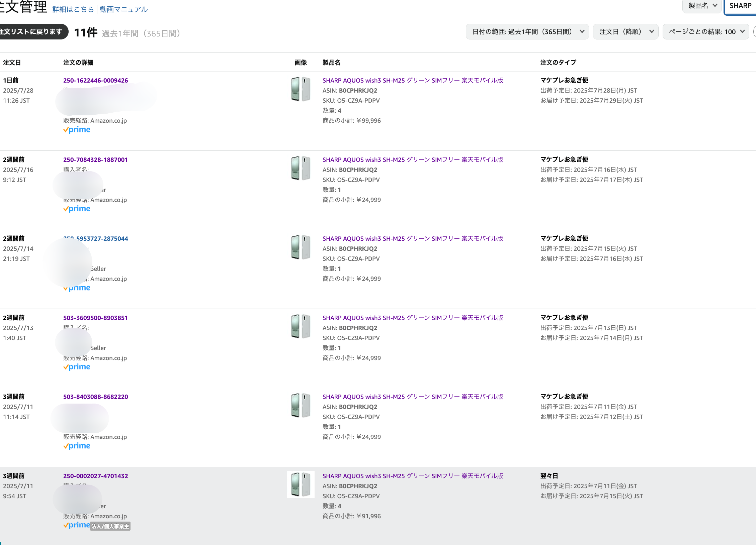The height and width of the screenshot is (545, 756).
Task: Click prime badge icon in first order
Action: (x=77, y=130)
